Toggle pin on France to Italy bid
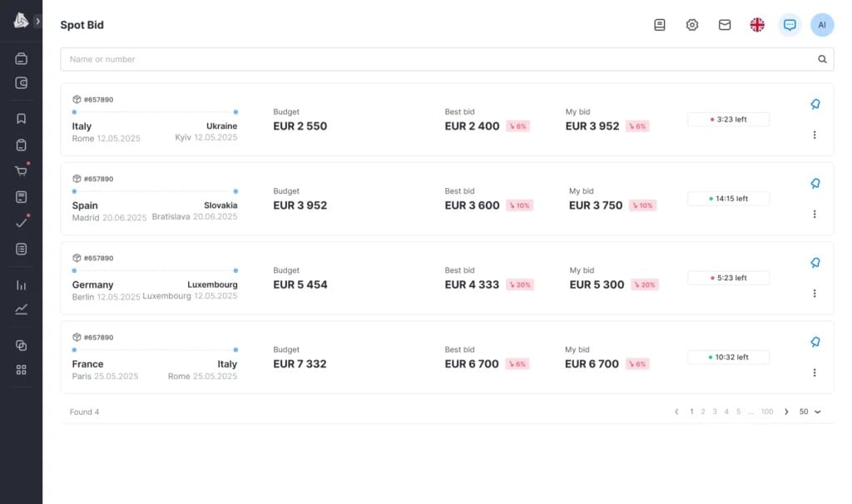The width and height of the screenshot is (852, 504). [x=815, y=342]
